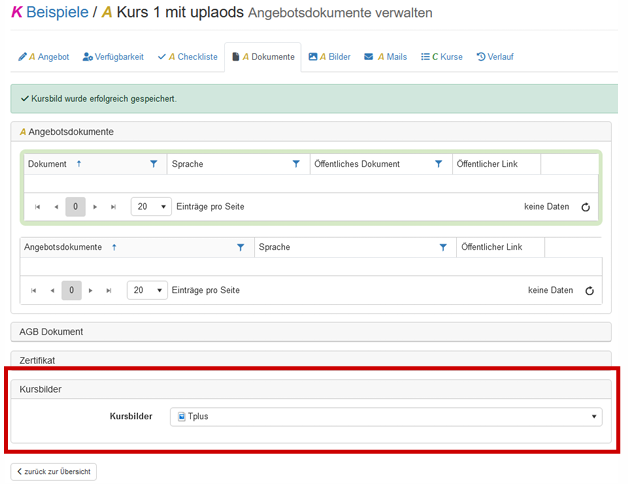Open page size dropdown in second grid
The height and width of the screenshot is (484, 628).
tap(147, 291)
